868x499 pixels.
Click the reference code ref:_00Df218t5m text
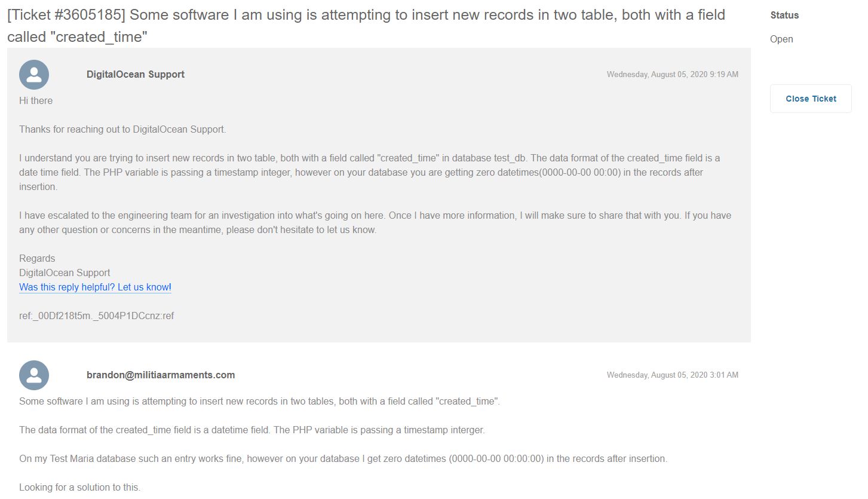click(97, 316)
